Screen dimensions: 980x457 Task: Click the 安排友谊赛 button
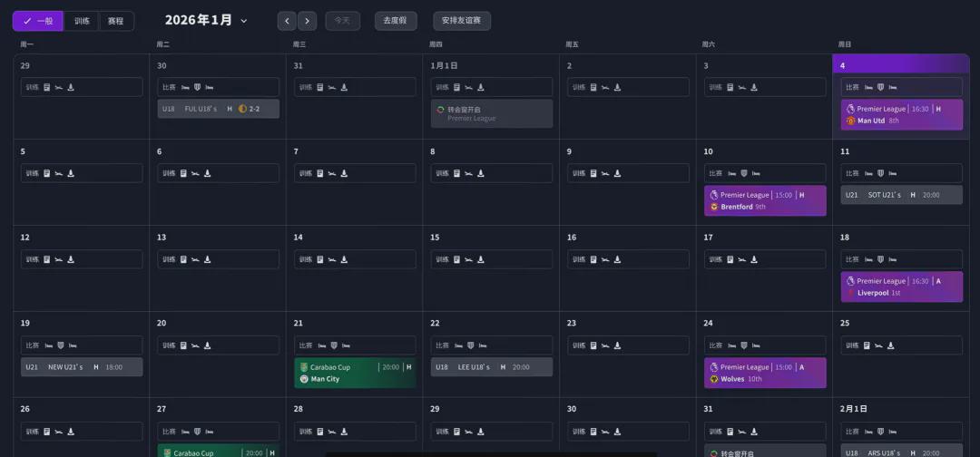click(x=461, y=21)
